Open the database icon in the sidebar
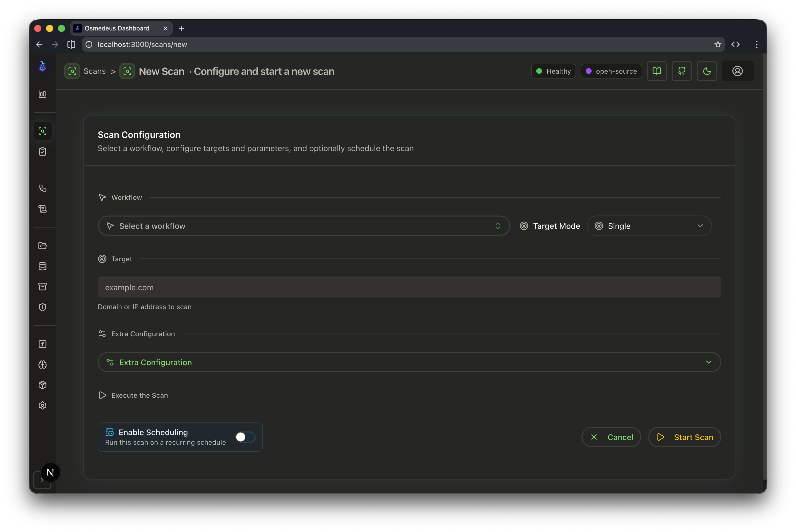796x532 pixels. tap(43, 266)
